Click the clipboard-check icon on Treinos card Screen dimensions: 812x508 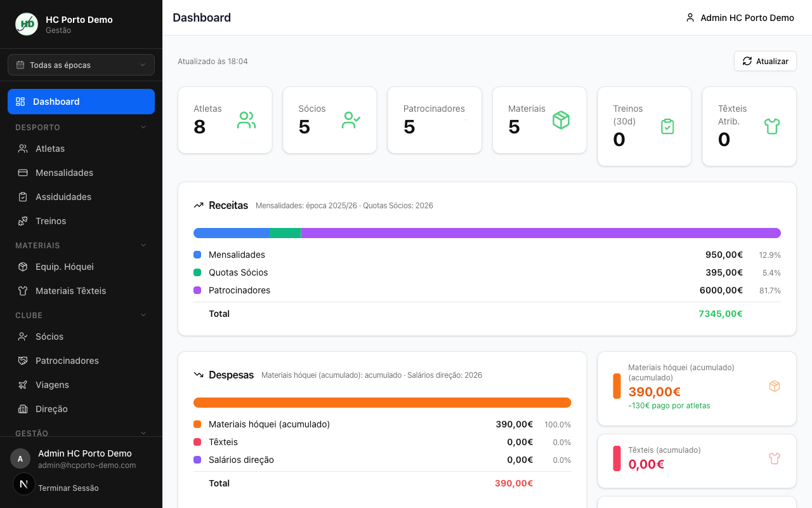tap(667, 126)
